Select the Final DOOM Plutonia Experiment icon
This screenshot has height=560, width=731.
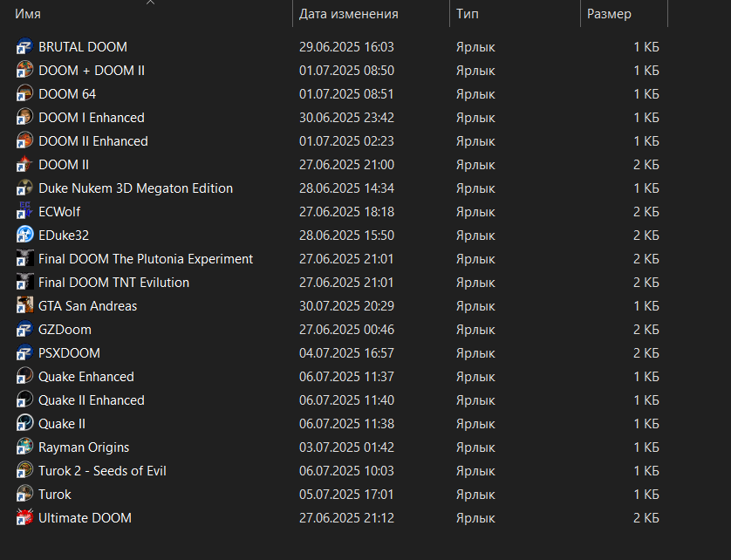point(24,259)
